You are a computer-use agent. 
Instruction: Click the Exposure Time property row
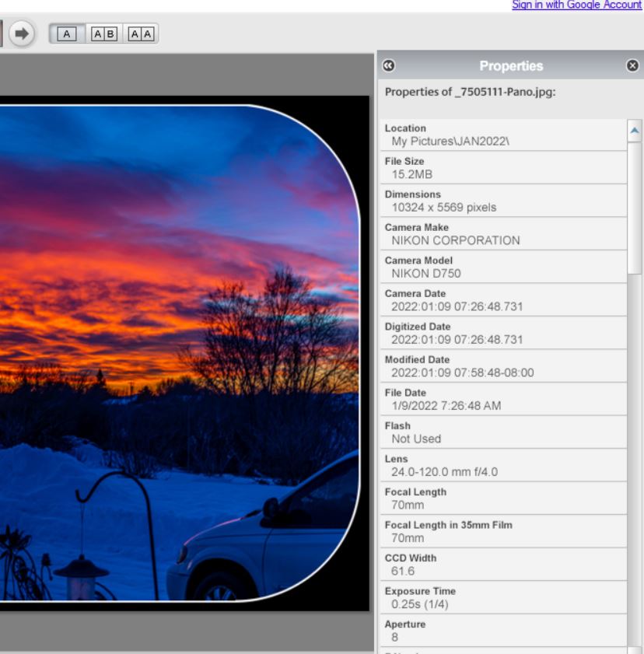(x=504, y=598)
